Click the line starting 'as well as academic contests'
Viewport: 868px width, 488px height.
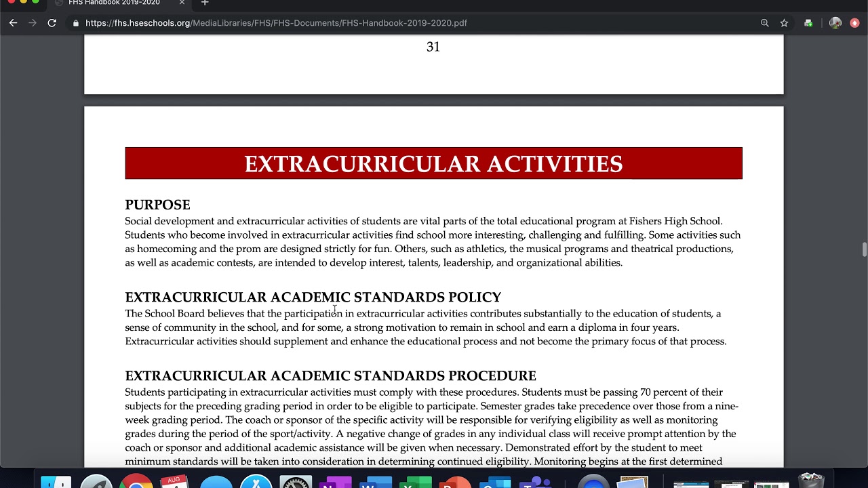[x=374, y=263]
